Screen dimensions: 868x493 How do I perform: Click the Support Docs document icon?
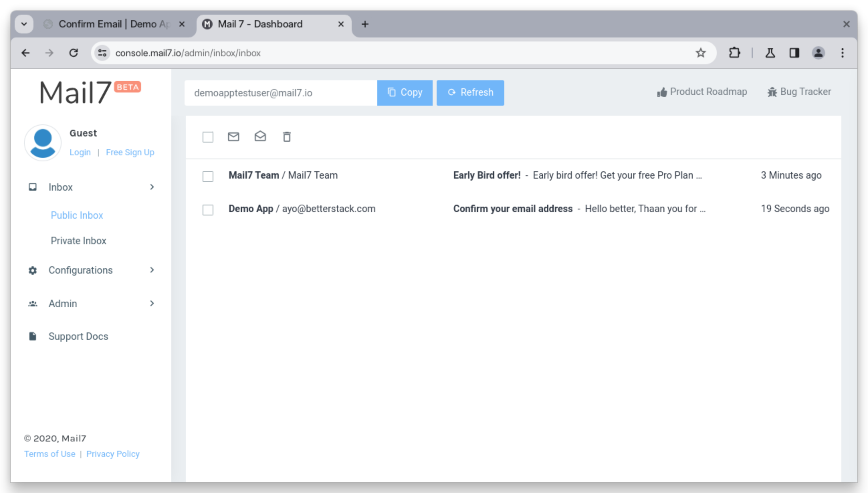point(32,336)
